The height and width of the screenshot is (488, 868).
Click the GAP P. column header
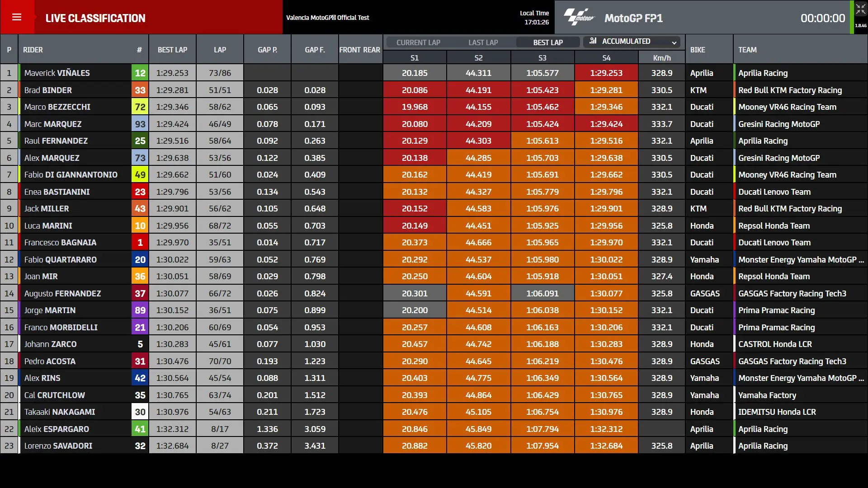267,50
